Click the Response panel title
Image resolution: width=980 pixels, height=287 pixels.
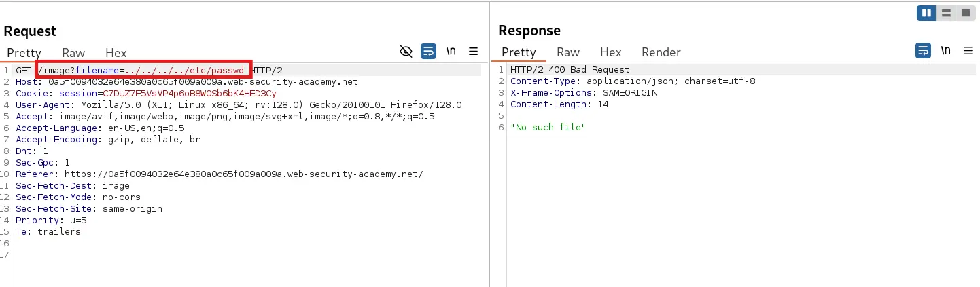coord(529,31)
